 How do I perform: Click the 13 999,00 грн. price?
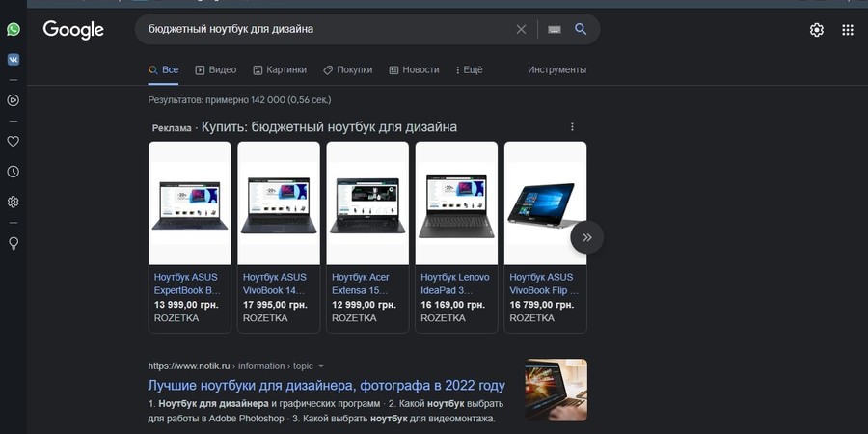click(x=186, y=305)
